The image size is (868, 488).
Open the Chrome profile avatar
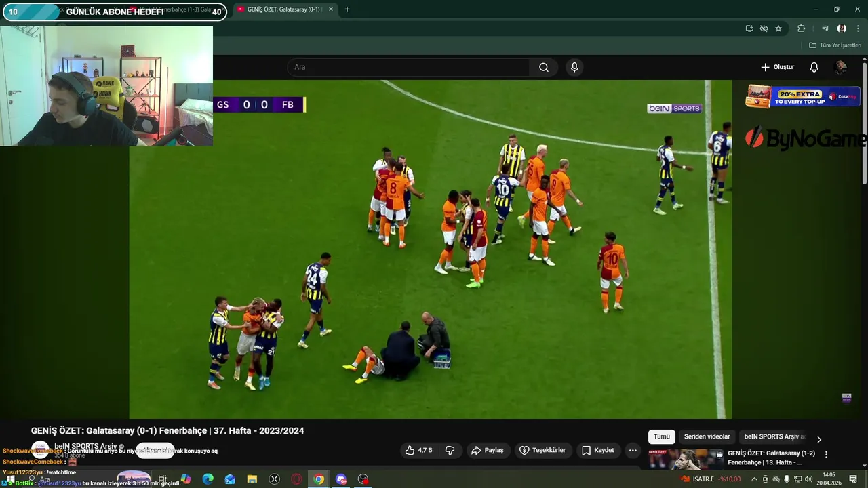pos(842,28)
